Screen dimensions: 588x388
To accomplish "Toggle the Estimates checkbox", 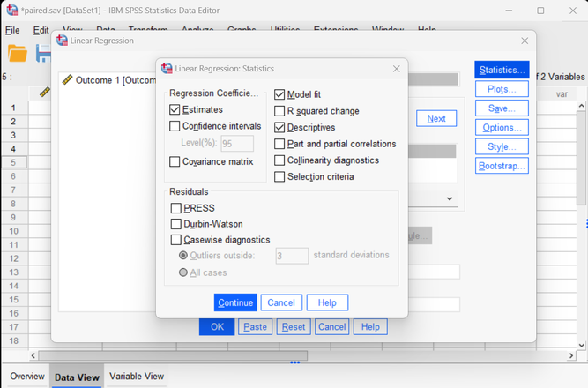I will 175,109.
